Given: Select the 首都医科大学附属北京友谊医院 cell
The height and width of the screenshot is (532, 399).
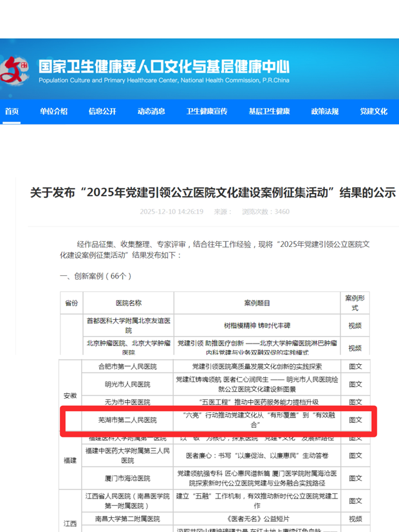Looking at the screenshot, I should point(129,326).
